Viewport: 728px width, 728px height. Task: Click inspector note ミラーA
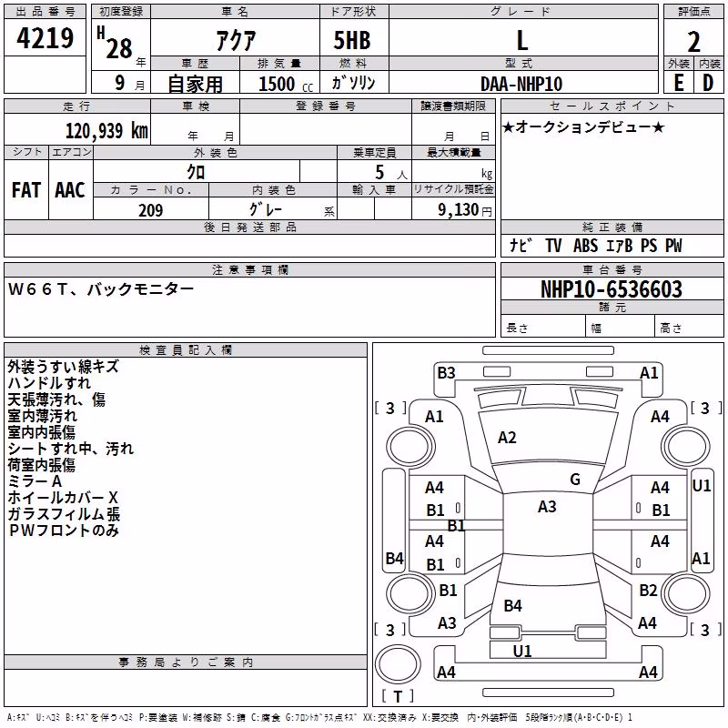(35, 481)
